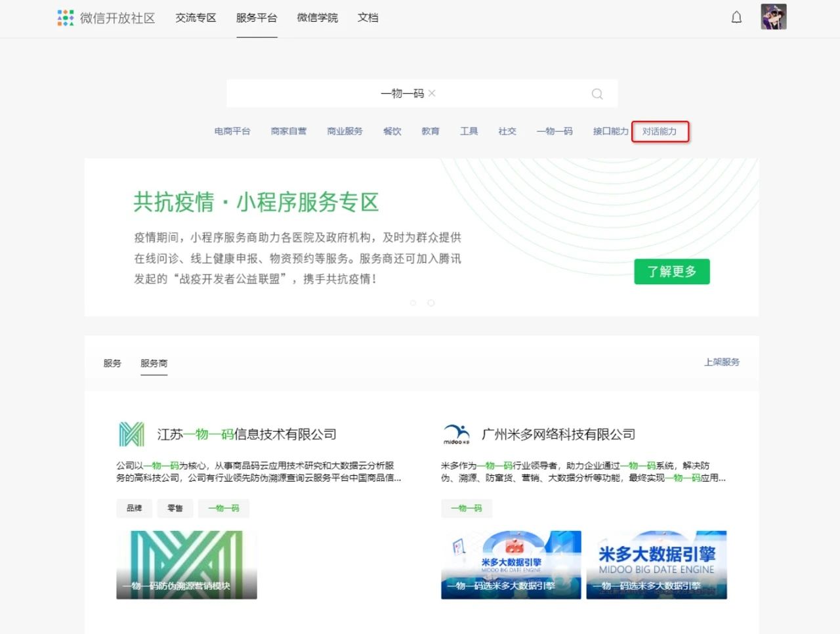840x634 pixels.
Task: Click the search magnifier icon
Action: [x=597, y=94]
